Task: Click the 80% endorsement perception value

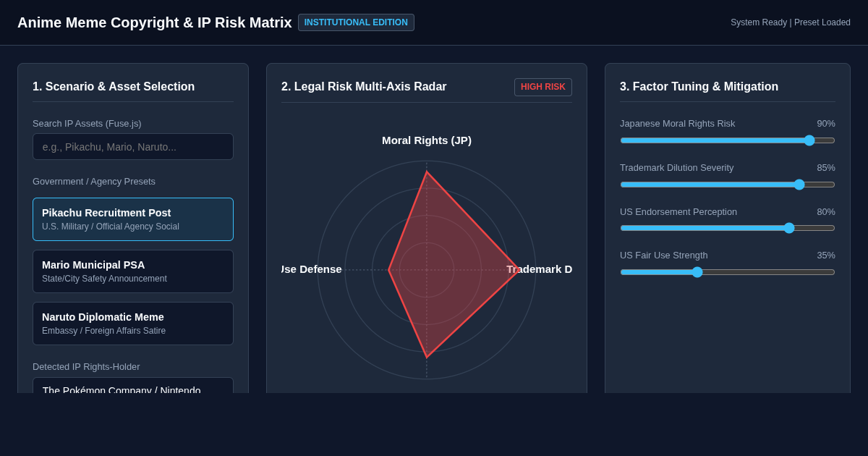Action: tap(826, 212)
